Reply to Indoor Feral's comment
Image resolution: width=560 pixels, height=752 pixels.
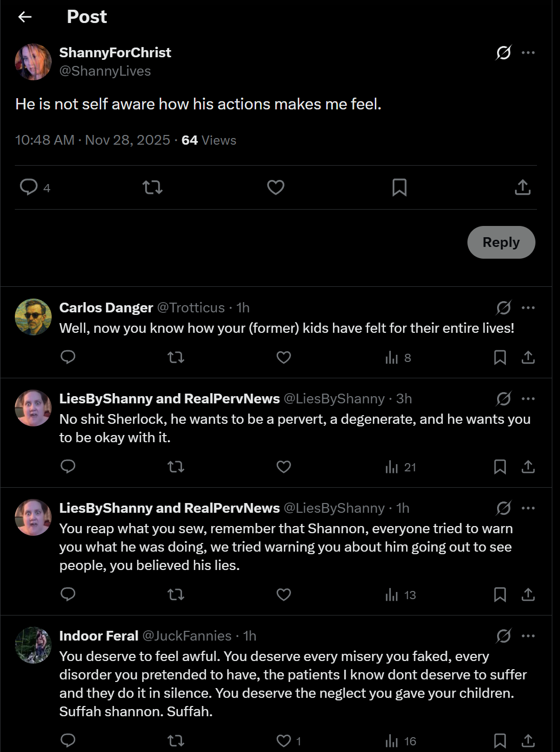pos(68,741)
